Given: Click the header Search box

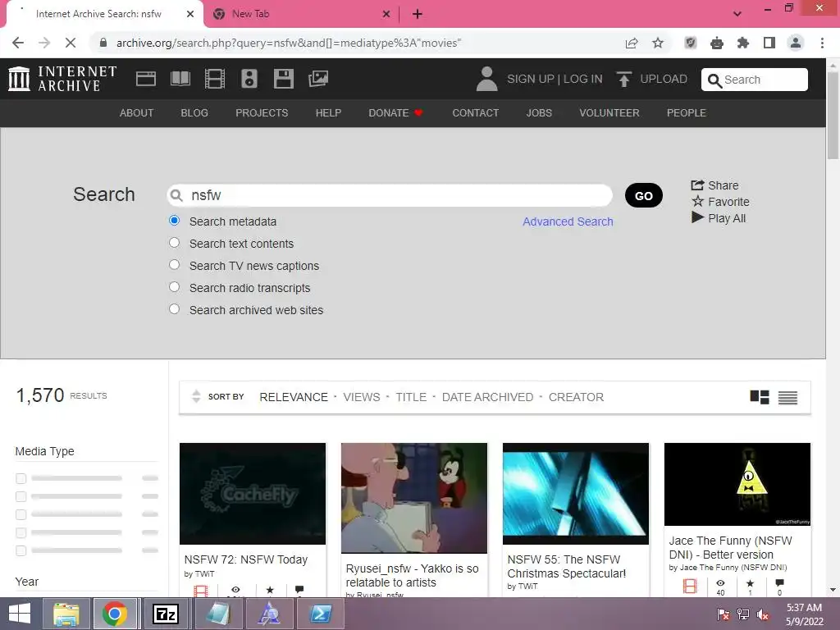Looking at the screenshot, I should 755,80.
